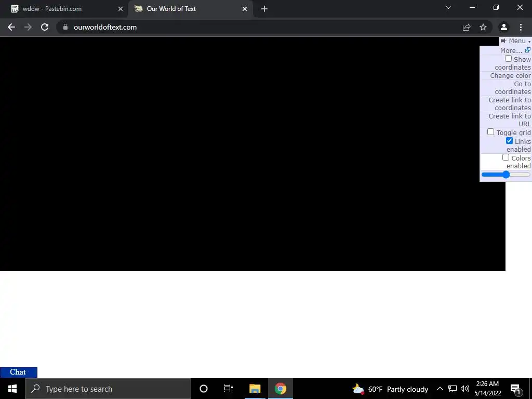
Task: Open Task View on taskbar
Action: coord(229,389)
